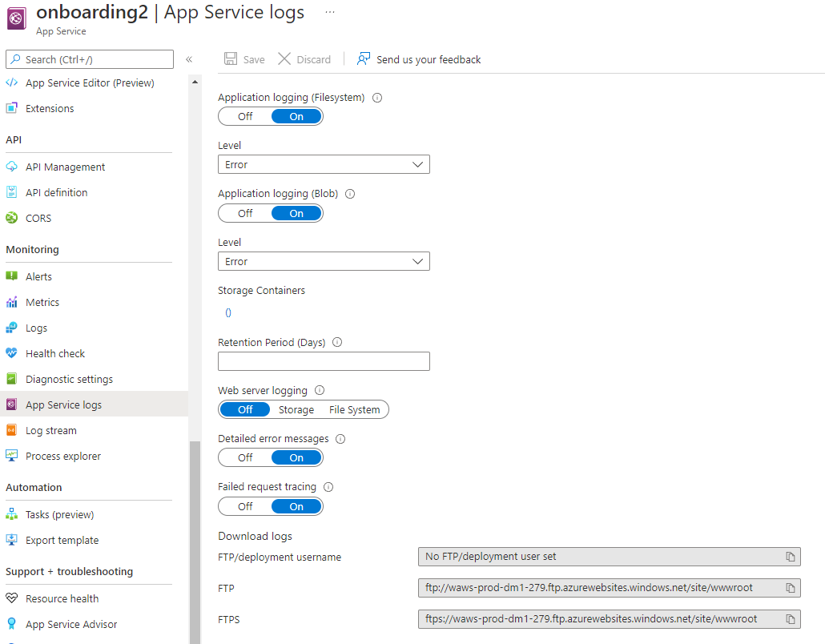This screenshot has width=825, height=644.
Task: Open Log stream menu item
Action: [x=51, y=430]
